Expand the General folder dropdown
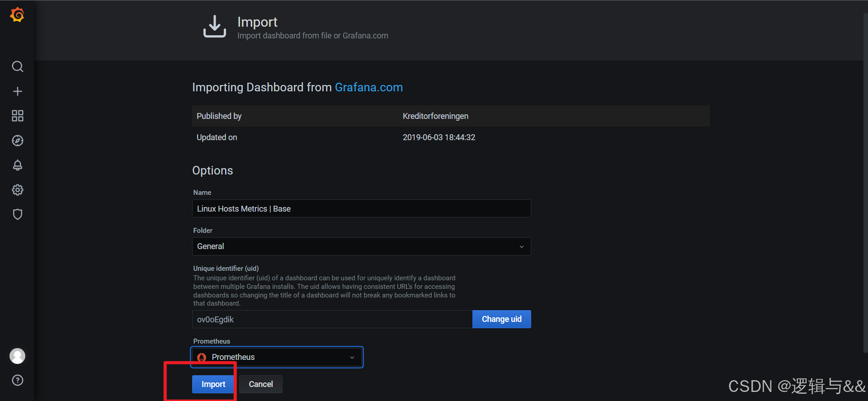This screenshot has width=868, height=401. point(361,246)
